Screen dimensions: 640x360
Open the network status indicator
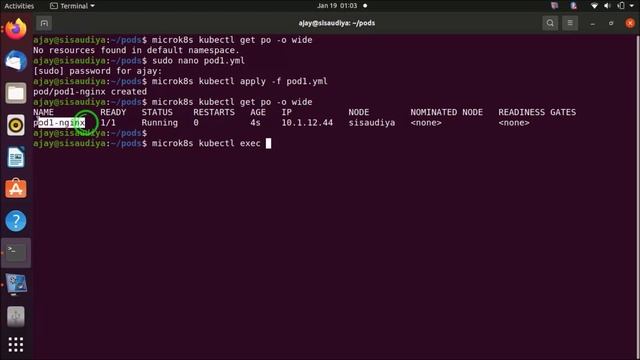click(594, 6)
